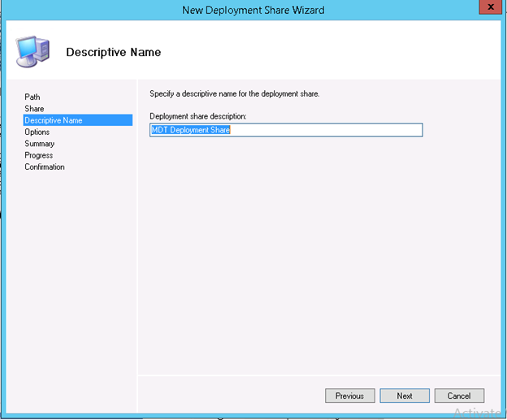Select the highlighted Descriptive Name sidebar step
The image size is (507, 420).
[54, 120]
